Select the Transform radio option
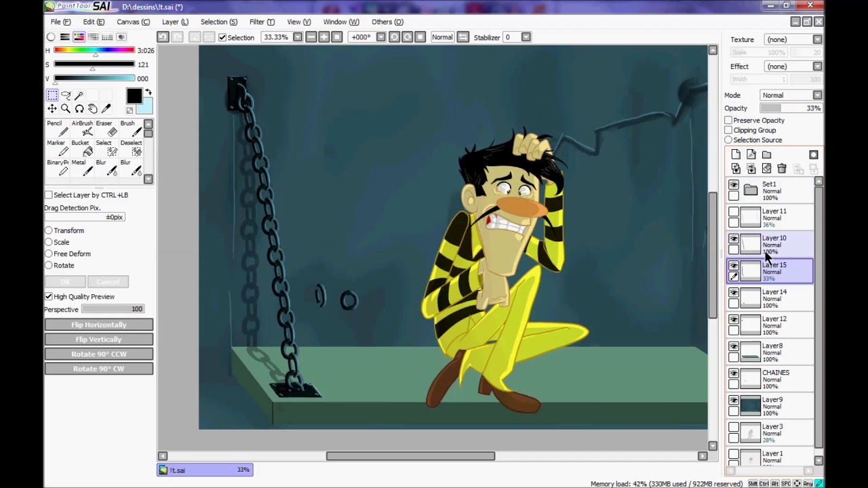Viewport: 868px width, 488px height. (x=49, y=230)
